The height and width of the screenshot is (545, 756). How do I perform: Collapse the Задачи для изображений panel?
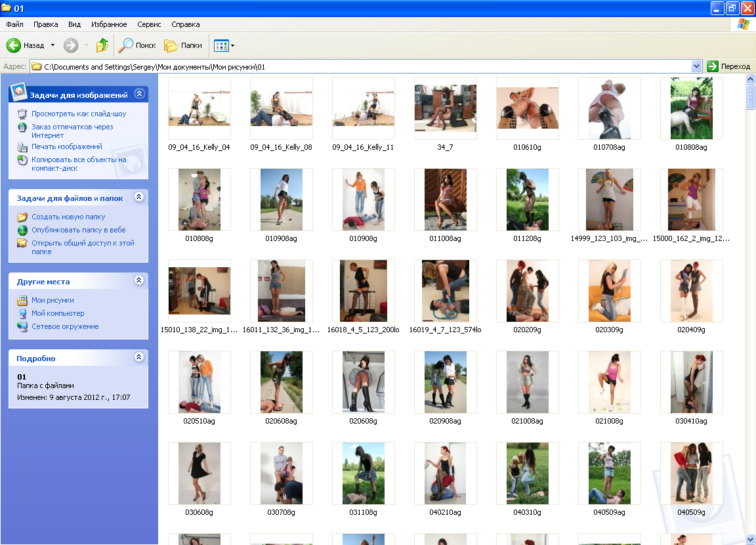(x=139, y=93)
